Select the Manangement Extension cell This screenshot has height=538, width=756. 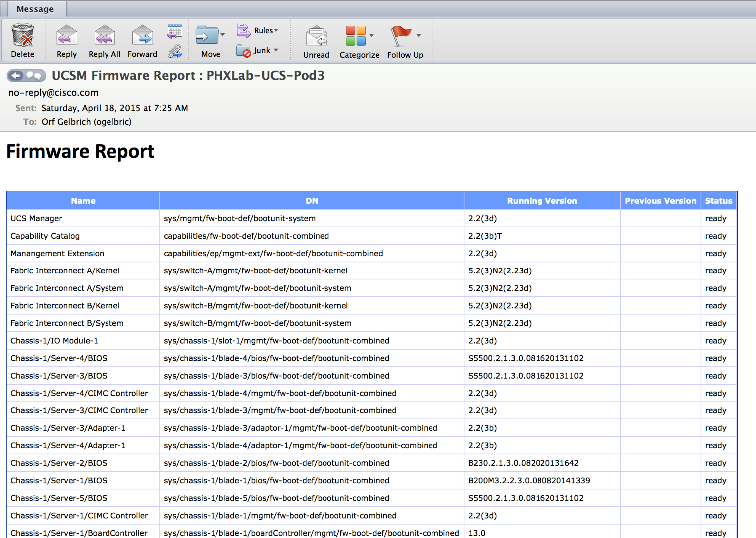pyautogui.click(x=83, y=253)
